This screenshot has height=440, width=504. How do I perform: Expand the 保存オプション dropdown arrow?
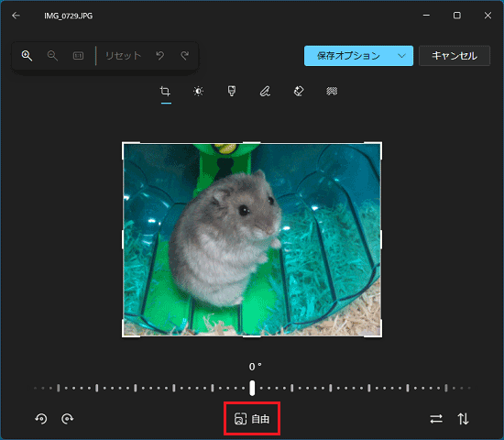[401, 56]
